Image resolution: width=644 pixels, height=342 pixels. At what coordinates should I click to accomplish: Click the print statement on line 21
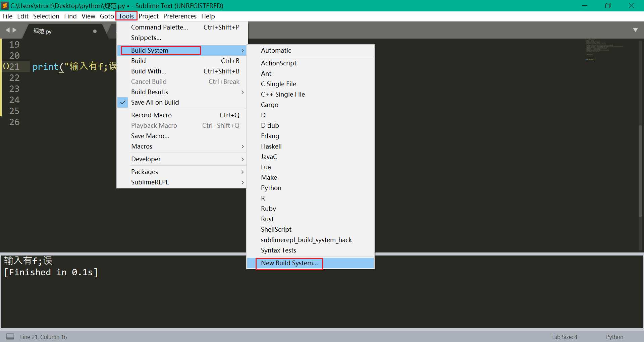(74, 66)
